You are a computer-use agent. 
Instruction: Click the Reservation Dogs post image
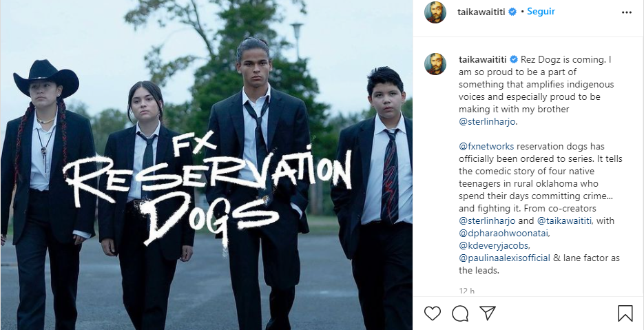pos(206,165)
